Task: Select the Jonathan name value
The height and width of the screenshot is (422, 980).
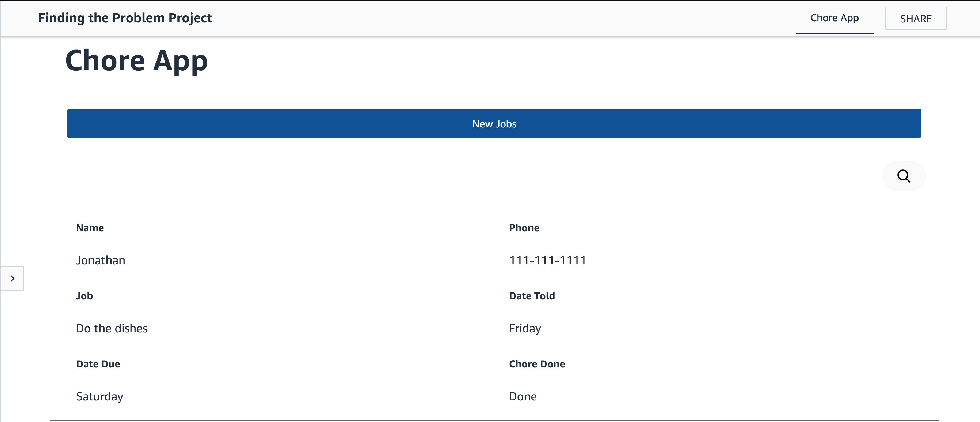Action: click(101, 260)
